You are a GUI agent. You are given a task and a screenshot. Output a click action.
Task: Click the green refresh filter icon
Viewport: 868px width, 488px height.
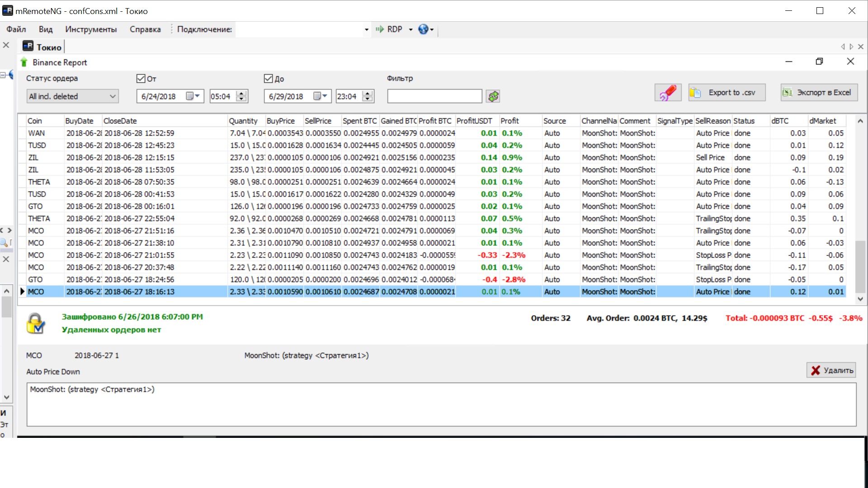click(493, 96)
